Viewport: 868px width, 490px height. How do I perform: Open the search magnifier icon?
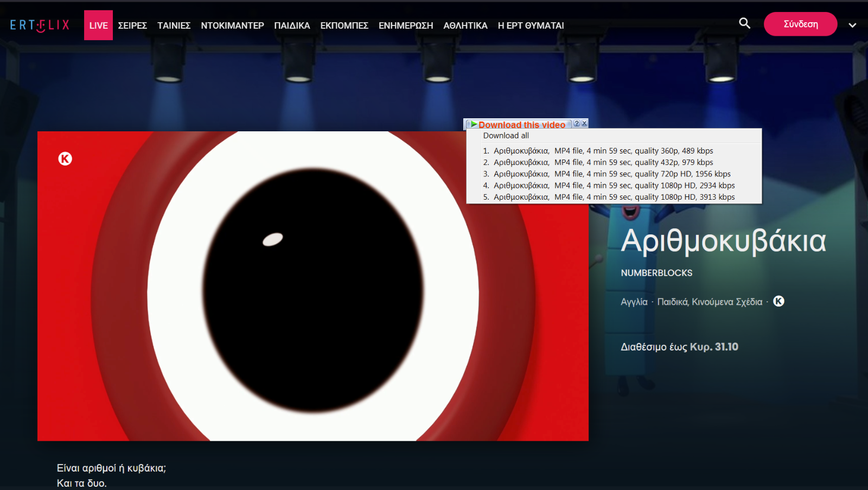(744, 23)
